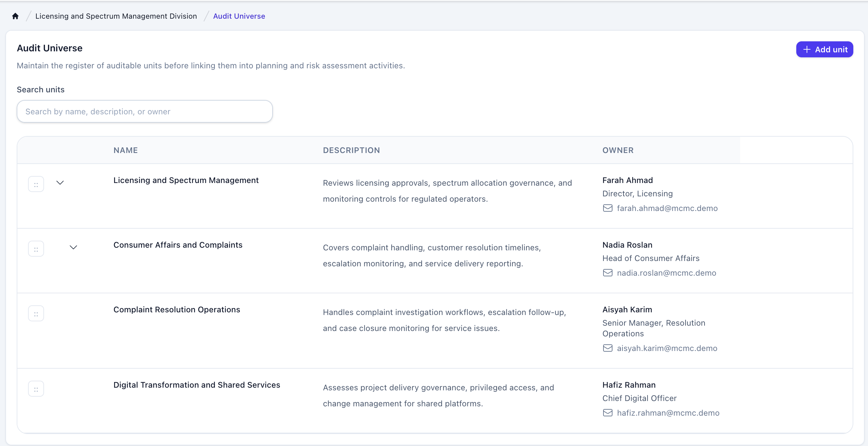
Task: Grab drag handle for Digital Transformation and Shared Services
Action: coord(36,389)
